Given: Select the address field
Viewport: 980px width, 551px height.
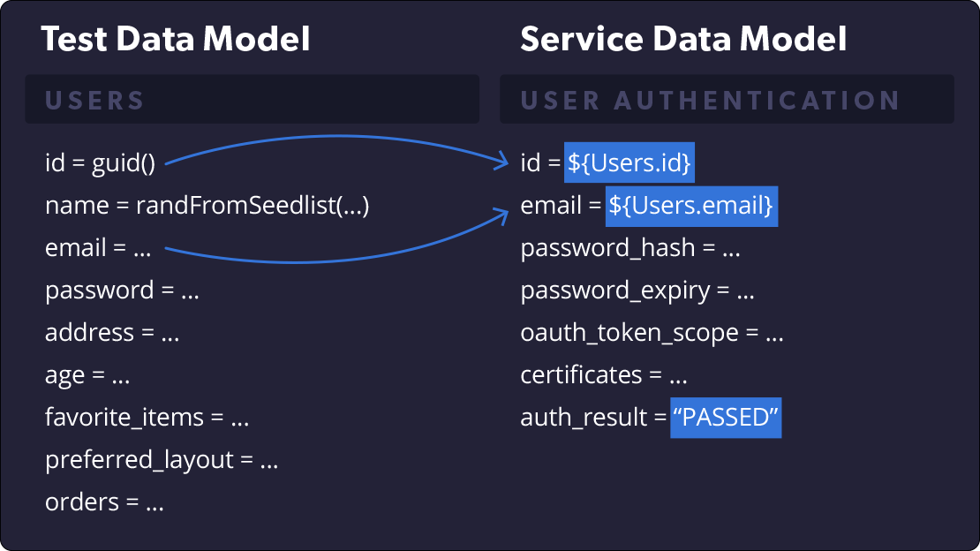Looking at the screenshot, I should [x=112, y=333].
